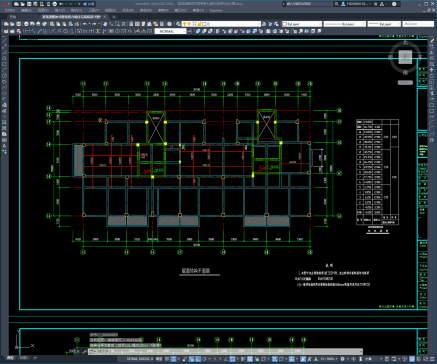Expand the Redo history arrow in the Standard toolbar
The height and width of the screenshot is (364, 437).
point(99,24)
